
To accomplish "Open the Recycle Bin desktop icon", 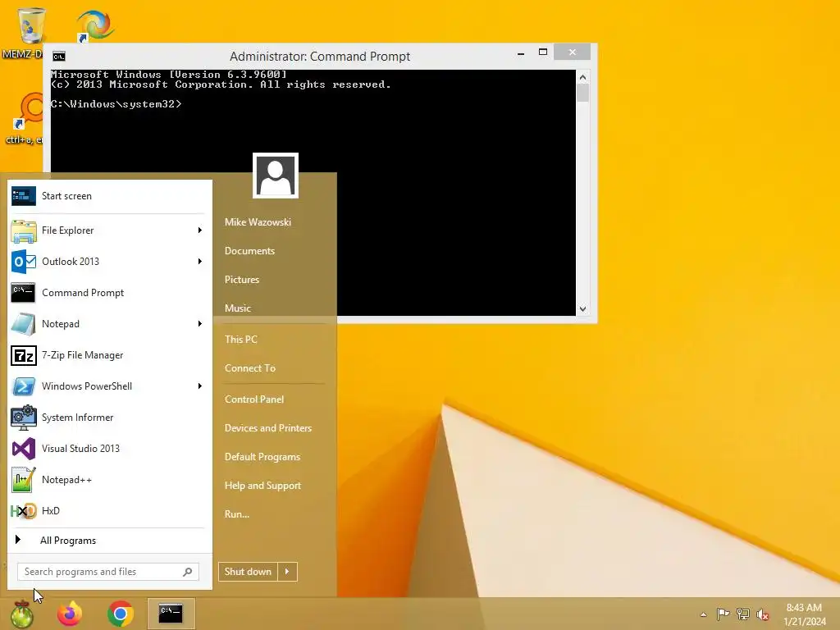I will [31, 25].
